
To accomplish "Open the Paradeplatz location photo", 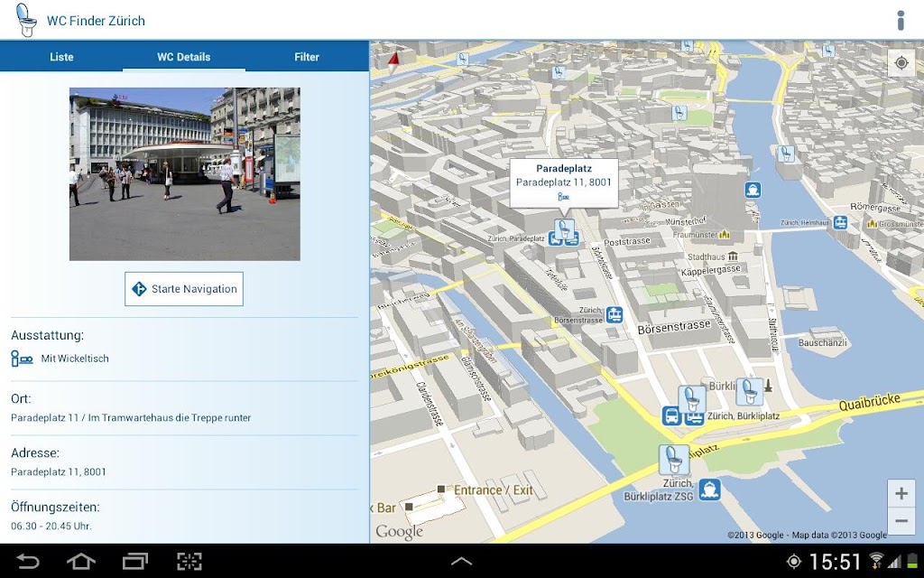I will [x=184, y=174].
